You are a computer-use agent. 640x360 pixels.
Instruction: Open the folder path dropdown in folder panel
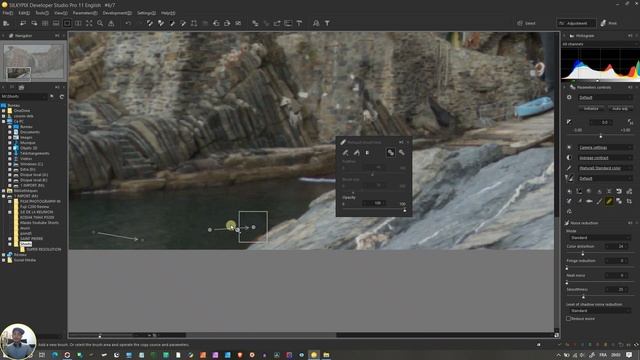(24, 97)
